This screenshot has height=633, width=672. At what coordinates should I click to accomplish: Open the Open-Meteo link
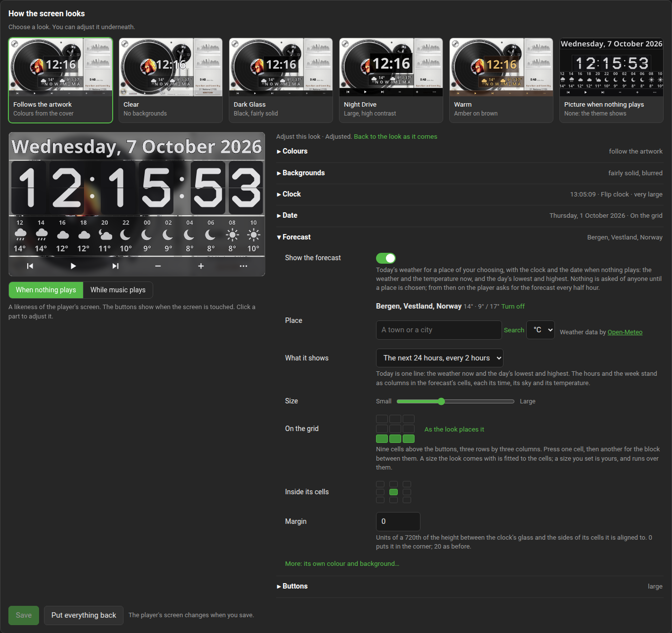(x=625, y=332)
